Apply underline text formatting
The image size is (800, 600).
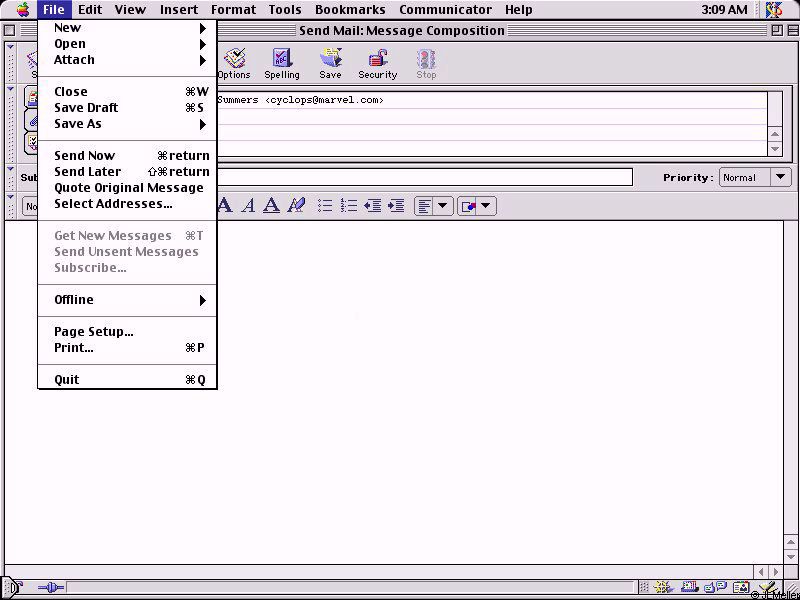[271, 206]
